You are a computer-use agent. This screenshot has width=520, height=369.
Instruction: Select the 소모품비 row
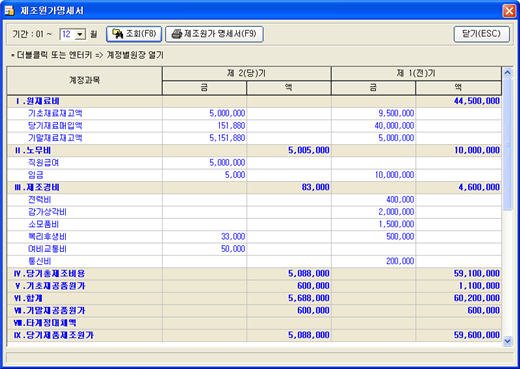pyautogui.click(x=254, y=224)
